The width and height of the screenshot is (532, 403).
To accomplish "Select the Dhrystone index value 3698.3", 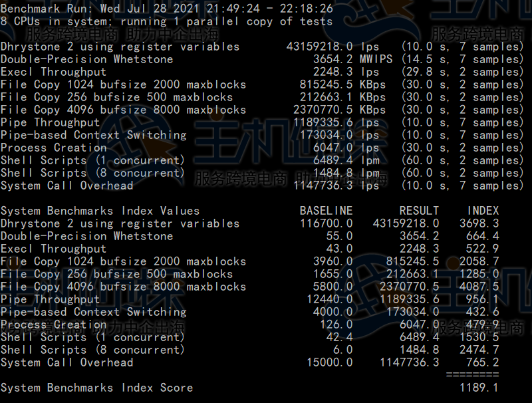I will [x=479, y=223].
